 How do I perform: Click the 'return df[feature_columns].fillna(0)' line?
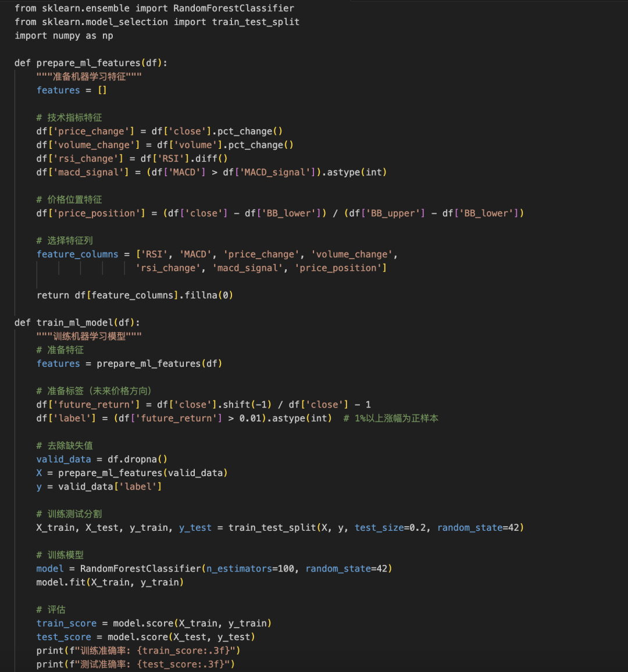click(134, 295)
